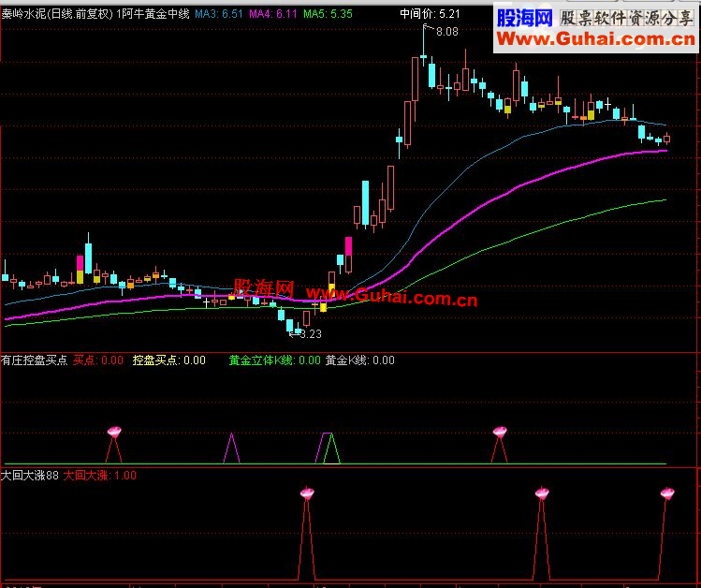
Task: Open the 有庄控盘买点 indicator title
Action: pyautogui.click(x=34, y=360)
